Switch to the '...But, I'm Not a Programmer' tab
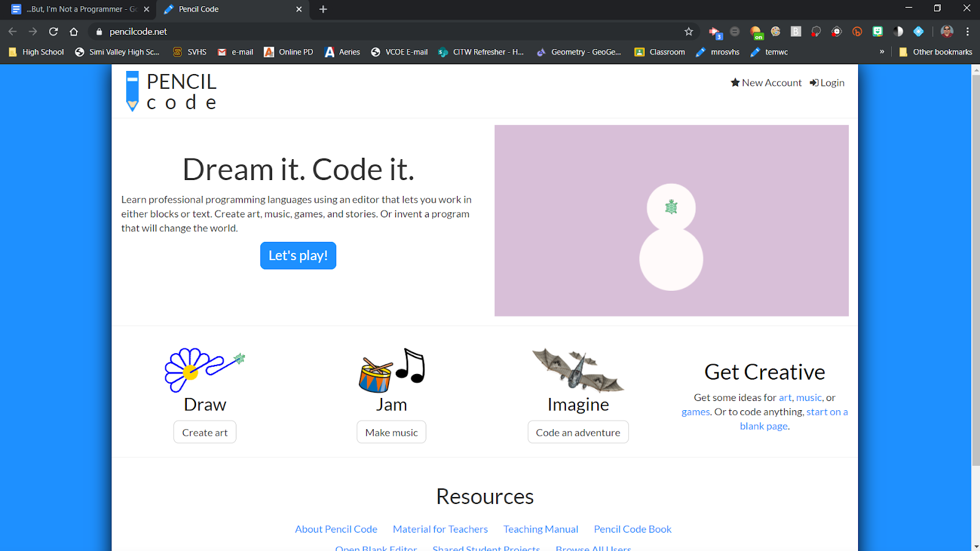This screenshot has height=551, width=980. pyautogui.click(x=80, y=9)
